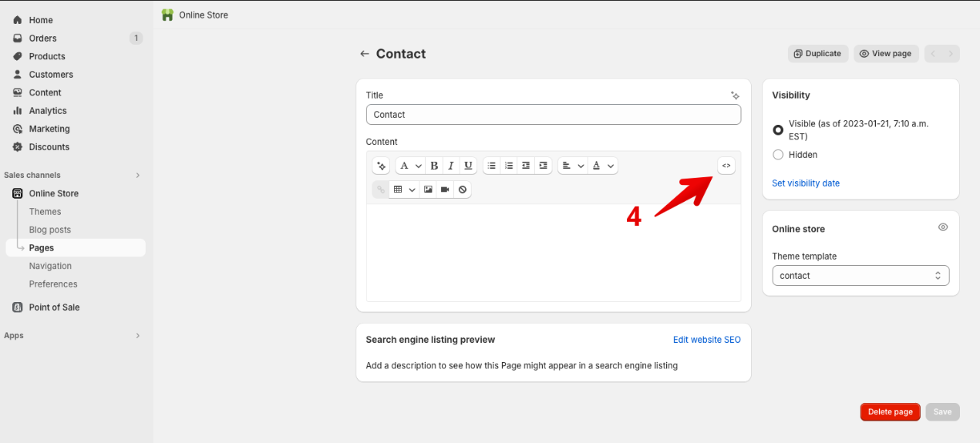Open the text color picker dropdown

point(602,166)
